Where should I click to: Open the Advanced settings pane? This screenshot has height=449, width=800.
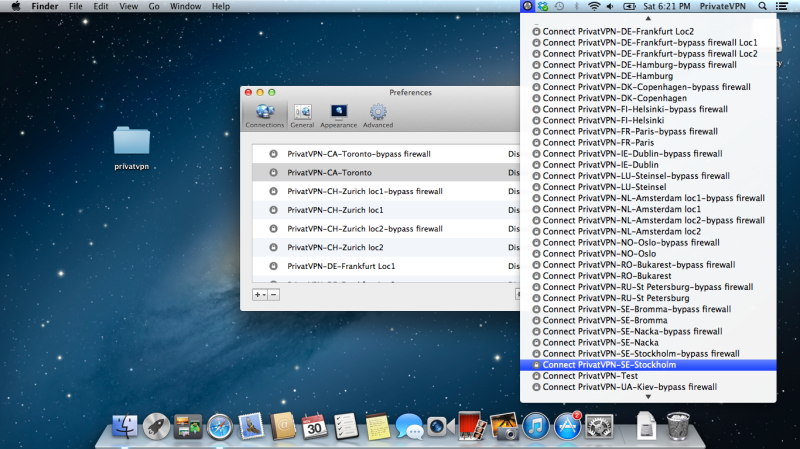378,115
